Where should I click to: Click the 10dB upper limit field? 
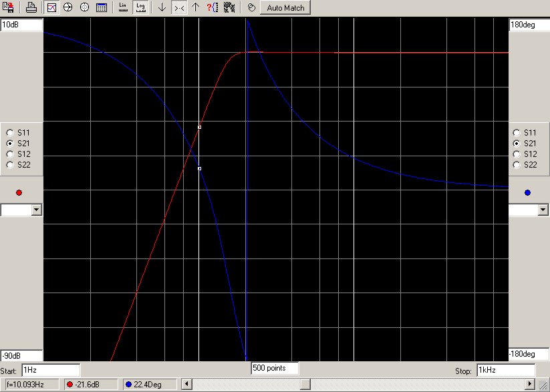22,25
